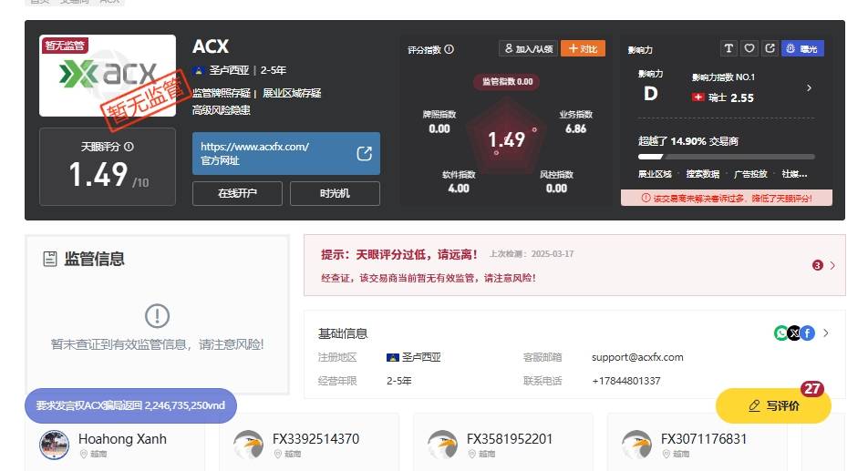Click the complaint warning banner about 投诉过多
The height and width of the screenshot is (471, 868).
pyautogui.click(x=727, y=198)
